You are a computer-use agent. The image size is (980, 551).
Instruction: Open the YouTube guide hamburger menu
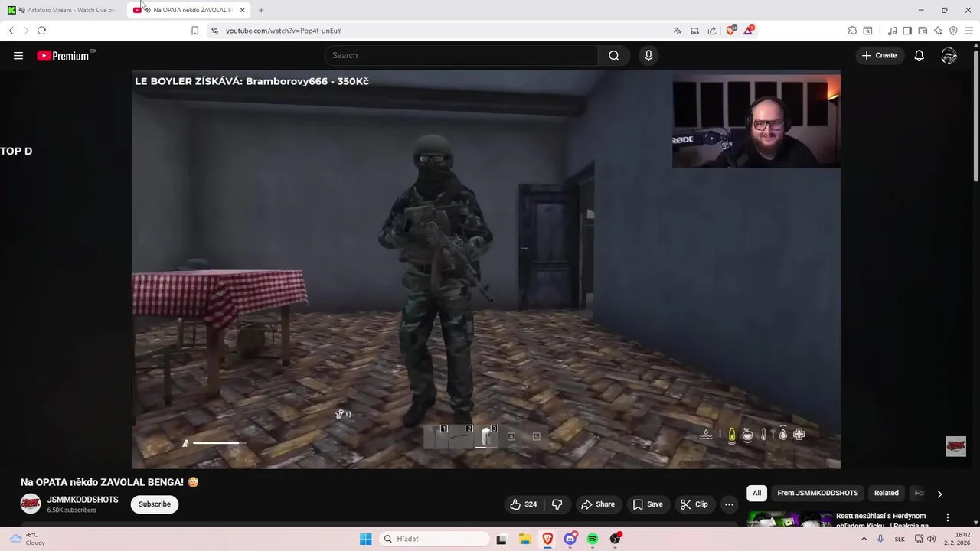[18, 55]
